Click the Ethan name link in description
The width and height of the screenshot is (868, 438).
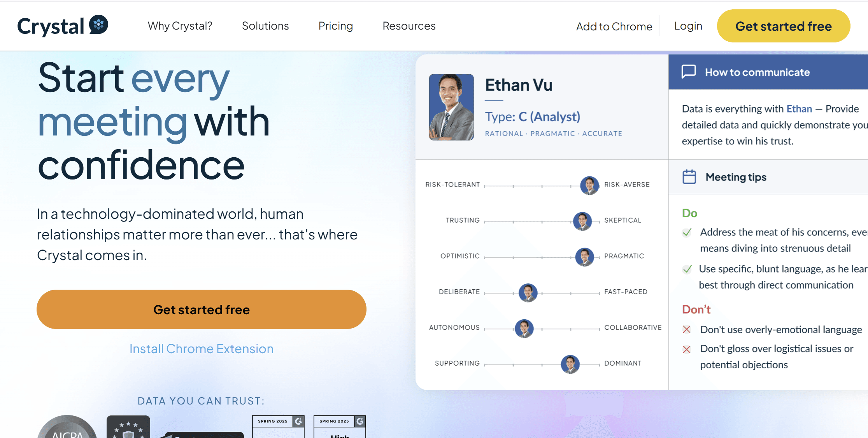[x=799, y=109]
